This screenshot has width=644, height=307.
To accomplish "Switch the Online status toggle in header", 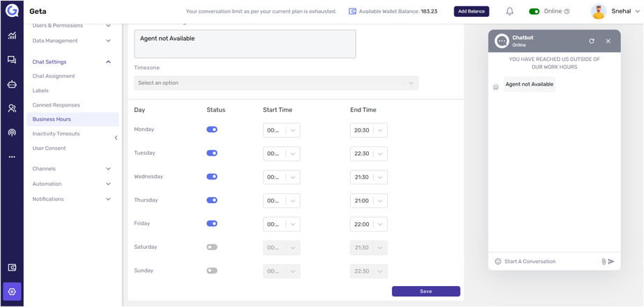I will point(534,11).
